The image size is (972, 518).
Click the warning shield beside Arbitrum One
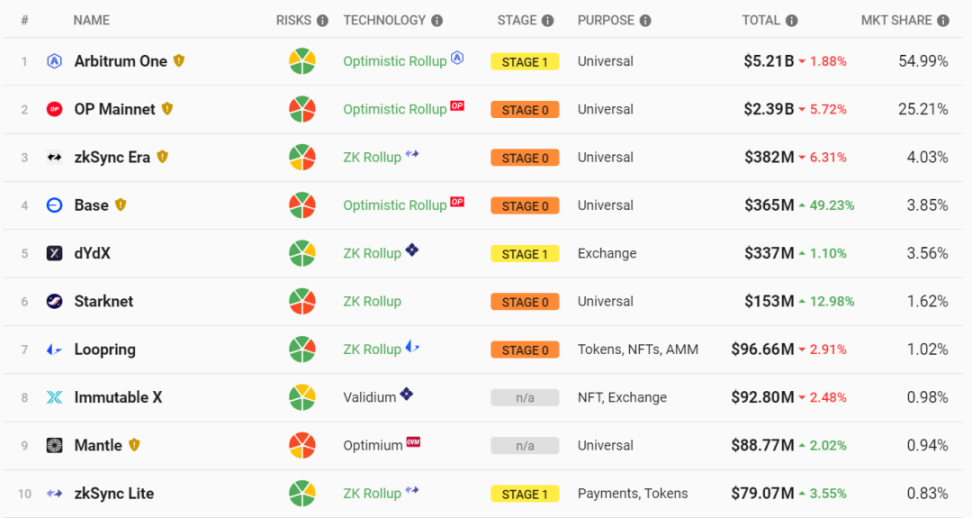(x=179, y=61)
